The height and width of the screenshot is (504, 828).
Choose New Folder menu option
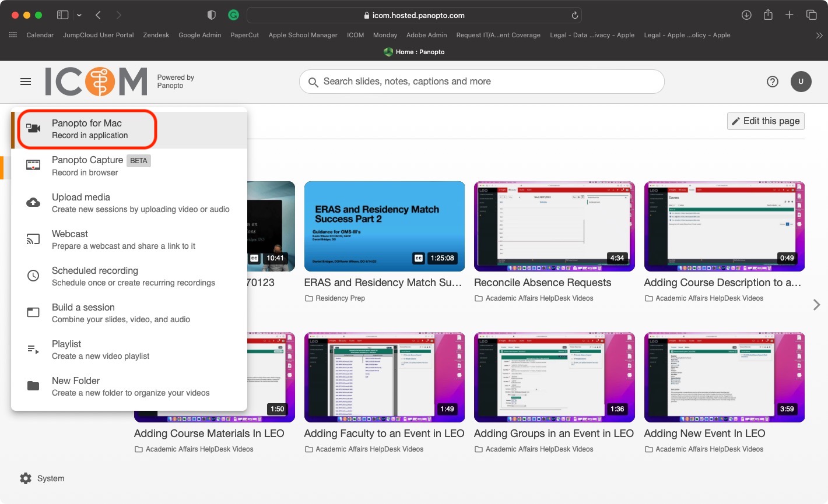click(x=129, y=386)
